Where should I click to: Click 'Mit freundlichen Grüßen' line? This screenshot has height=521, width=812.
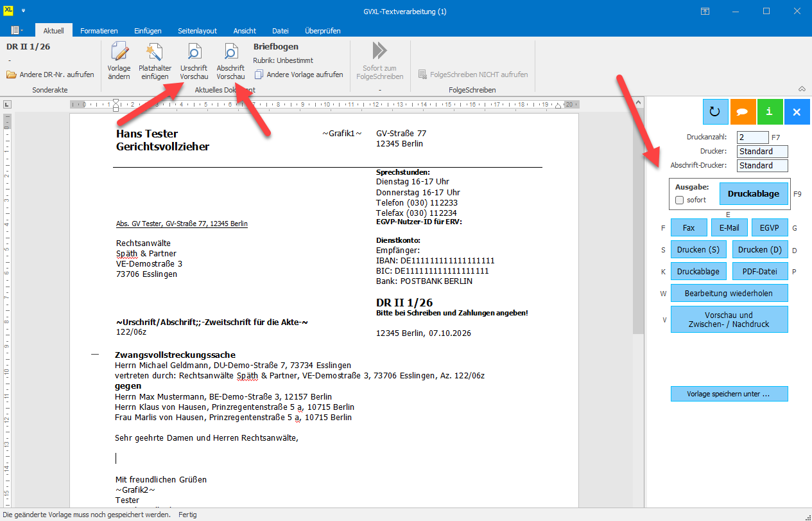[x=161, y=480]
